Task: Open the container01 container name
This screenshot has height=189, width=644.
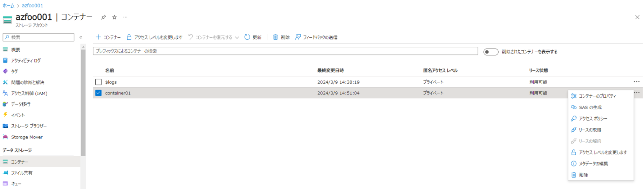Action: 118,93
